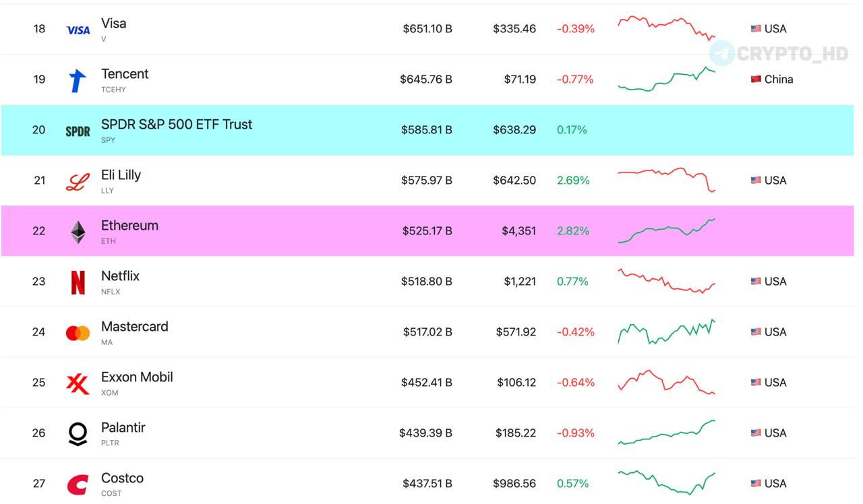This screenshot has width=863, height=504.
Task: Click the Costco logo icon
Action: 78,485
